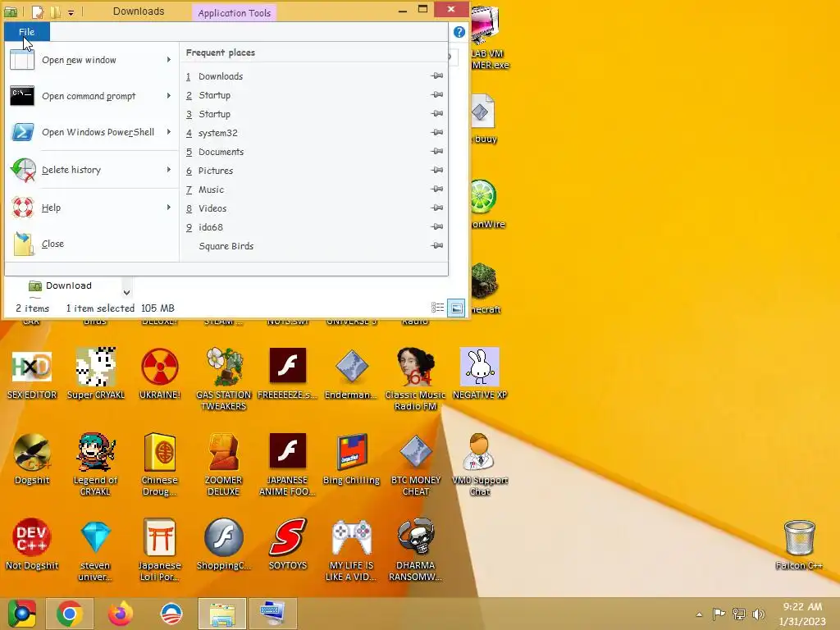Viewport: 840px width, 630px height.
Task: Open quick access toolbar customize dropdown
Action: coord(71,12)
